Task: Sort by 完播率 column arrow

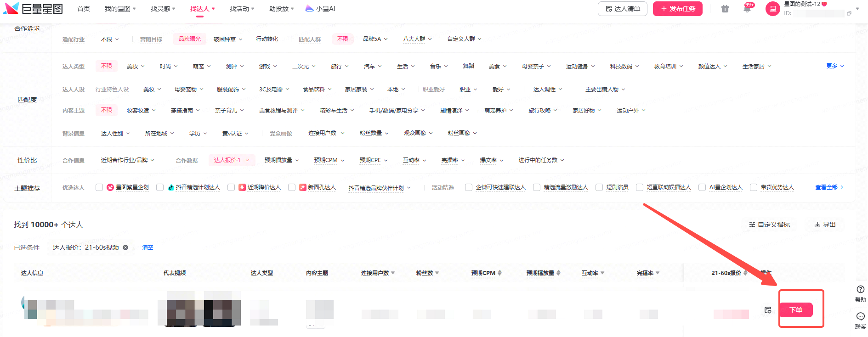Action: [x=658, y=273]
